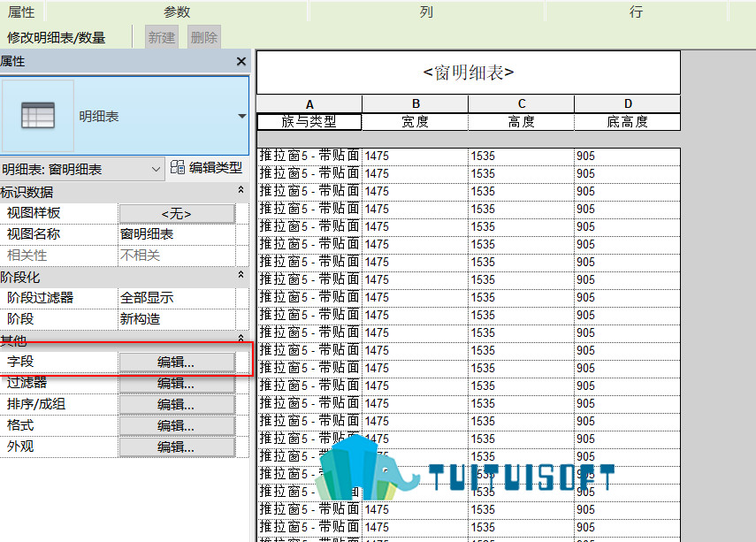This screenshot has height=542, width=756.
Task: Open the 排序/成组 编辑 button
Action: tap(177, 405)
